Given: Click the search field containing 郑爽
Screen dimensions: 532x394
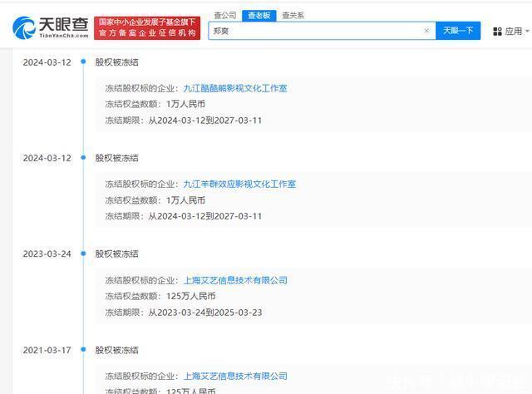Looking at the screenshot, I should click(316, 31).
